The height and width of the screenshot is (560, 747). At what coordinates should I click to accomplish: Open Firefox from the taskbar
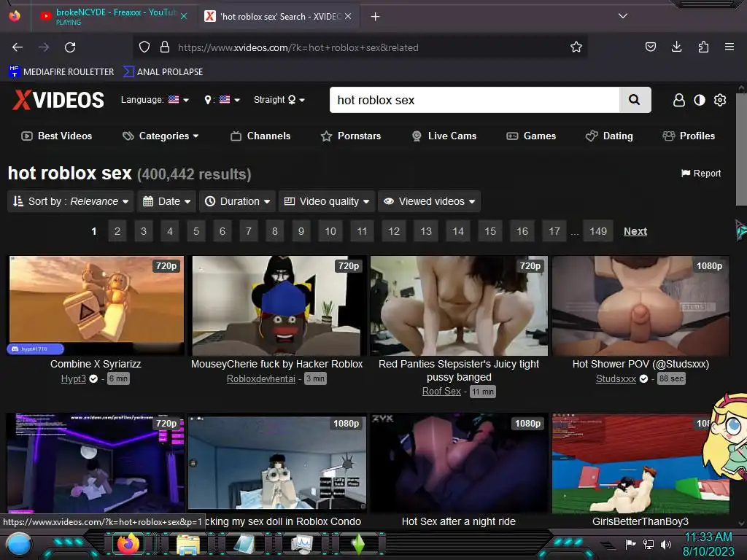tap(128, 544)
